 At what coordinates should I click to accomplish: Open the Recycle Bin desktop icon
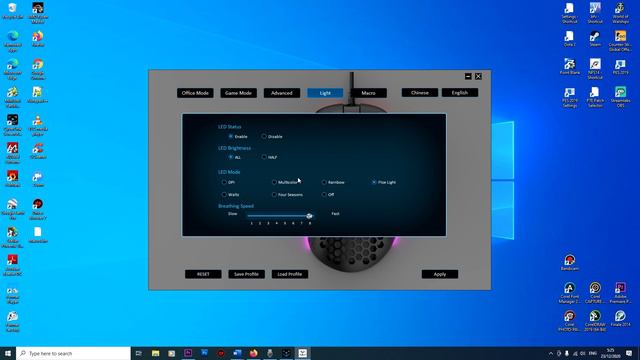coord(12,11)
